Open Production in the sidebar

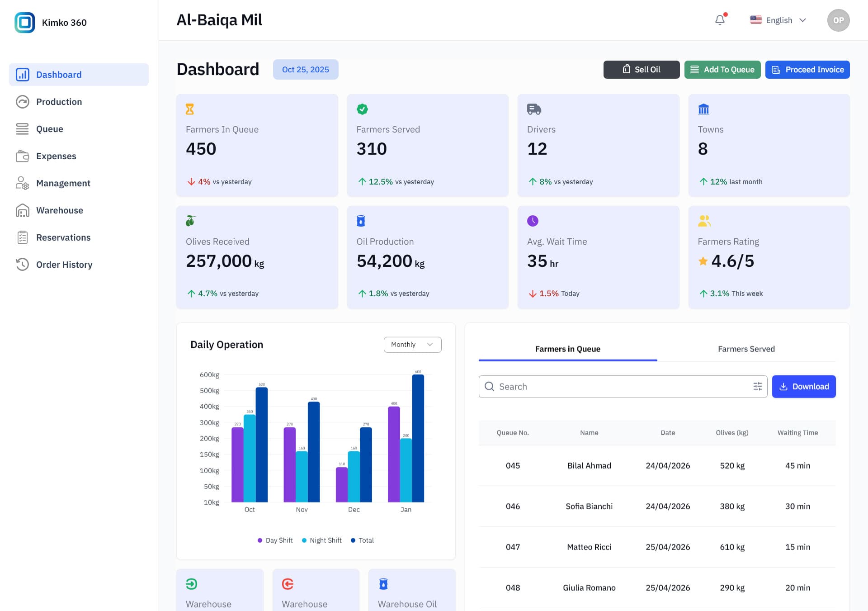(x=79, y=102)
